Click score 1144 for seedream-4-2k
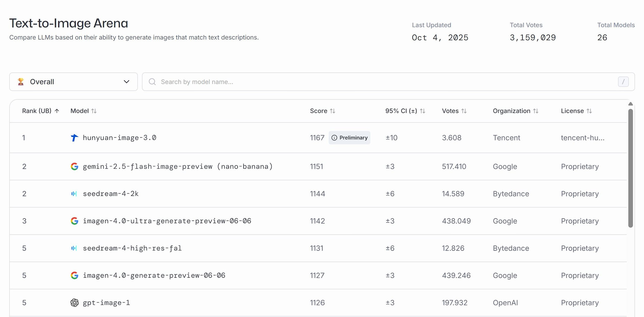Image resolution: width=644 pixels, height=317 pixels. click(x=318, y=194)
